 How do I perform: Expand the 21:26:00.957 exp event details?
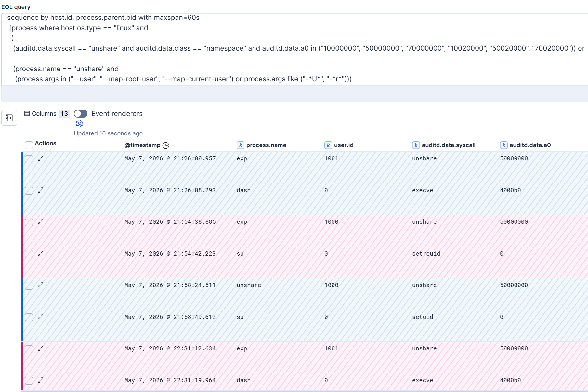[41, 158]
